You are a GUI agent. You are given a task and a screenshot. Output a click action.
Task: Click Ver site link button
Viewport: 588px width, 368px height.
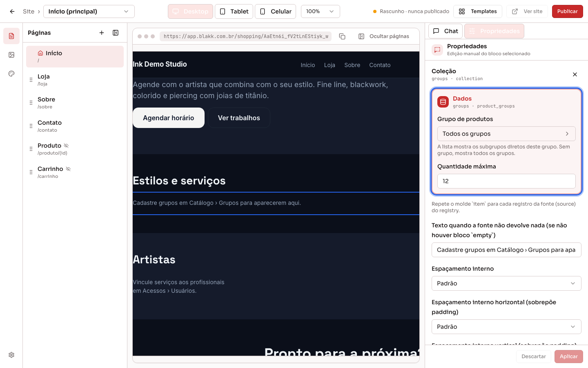coord(528,11)
